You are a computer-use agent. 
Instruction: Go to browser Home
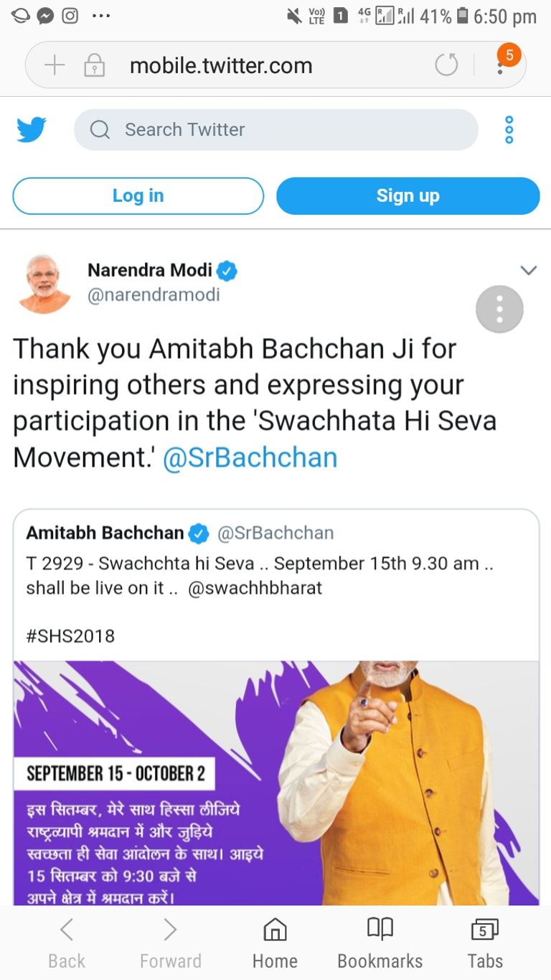pos(275,943)
